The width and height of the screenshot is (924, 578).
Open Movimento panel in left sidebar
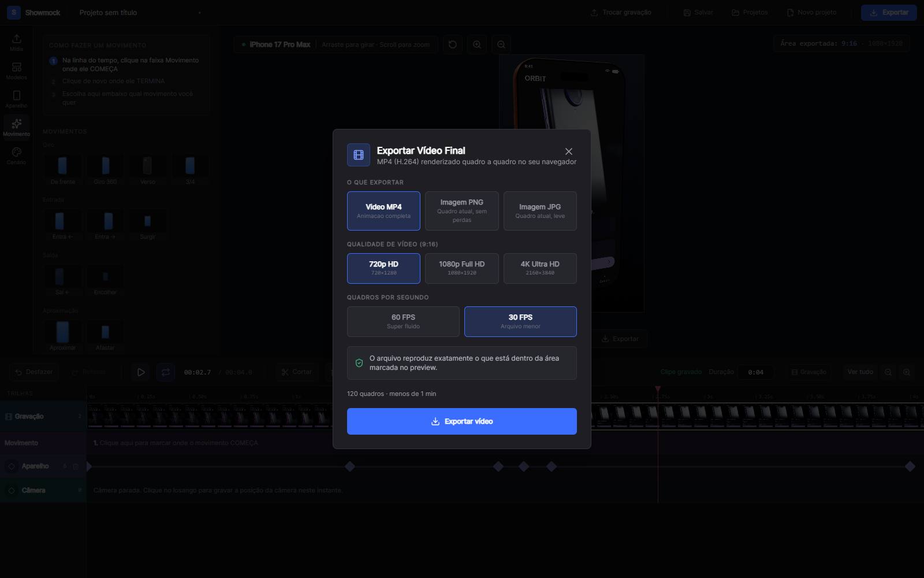[16, 128]
